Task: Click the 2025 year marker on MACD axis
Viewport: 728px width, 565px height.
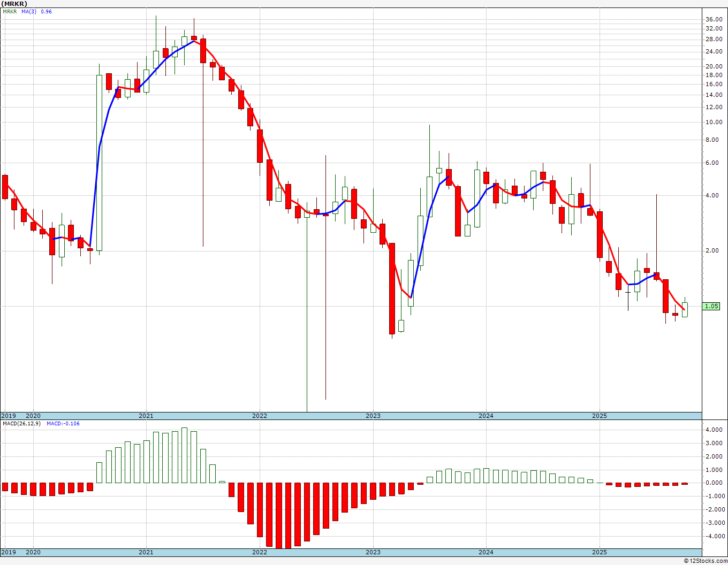Action: (x=600, y=552)
